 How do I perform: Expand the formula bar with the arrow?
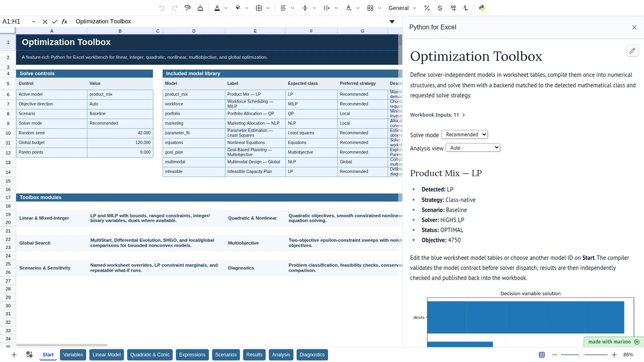(392, 22)
